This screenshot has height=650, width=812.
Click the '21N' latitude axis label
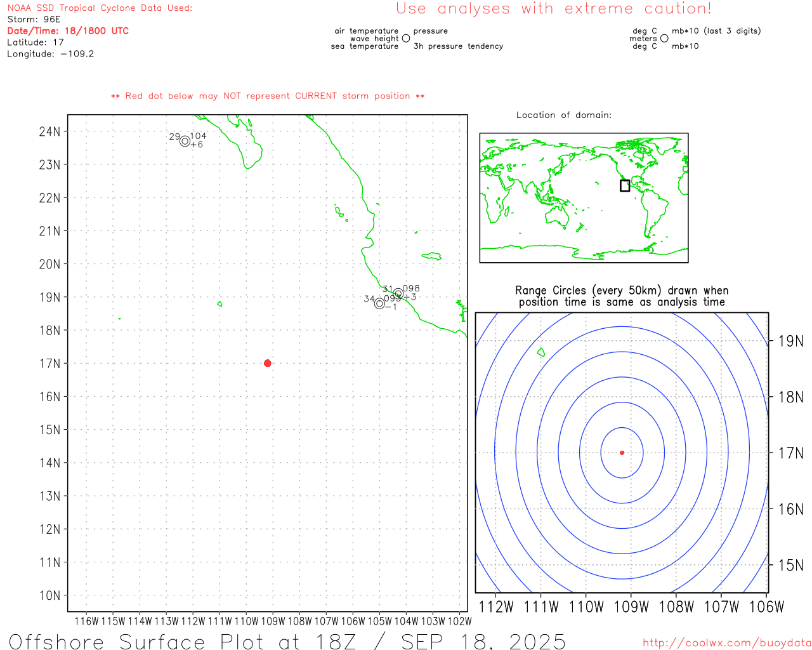tap(49, 231)
